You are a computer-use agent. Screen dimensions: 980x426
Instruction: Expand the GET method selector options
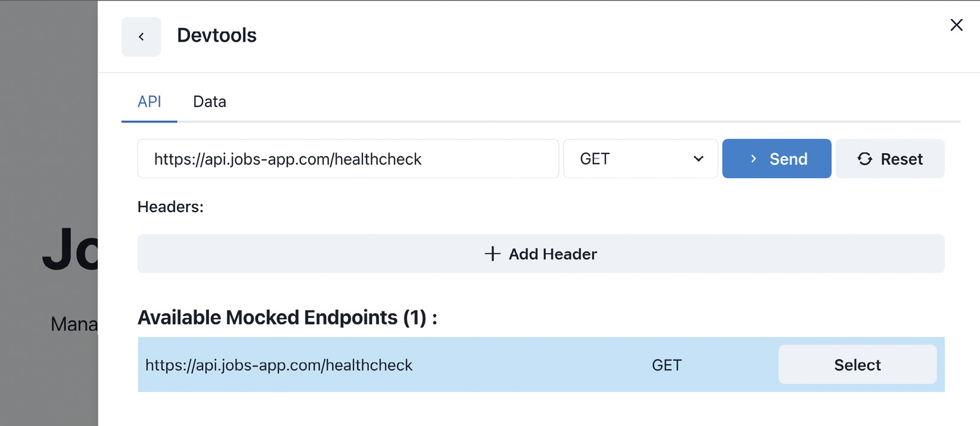[640, 159]
